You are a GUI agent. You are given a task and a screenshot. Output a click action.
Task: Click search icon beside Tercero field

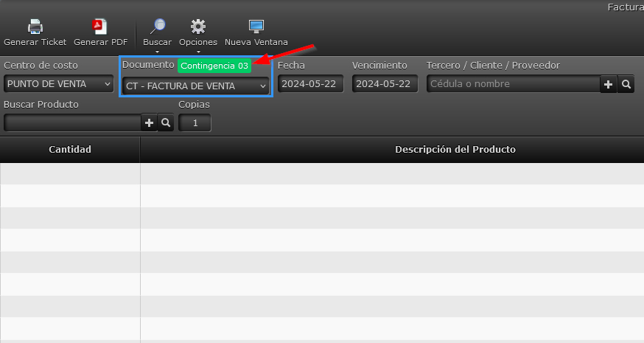(x=626, y=85)
